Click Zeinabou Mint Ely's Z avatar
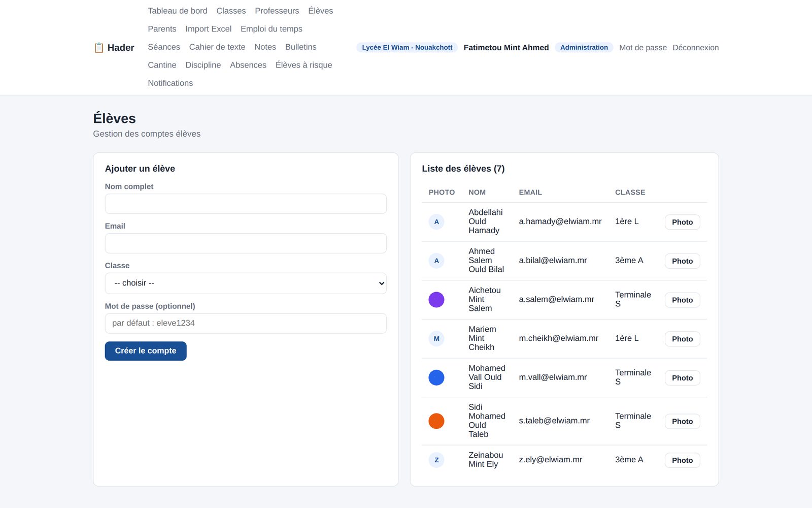The image size is (812, 508). coord(436,460)
